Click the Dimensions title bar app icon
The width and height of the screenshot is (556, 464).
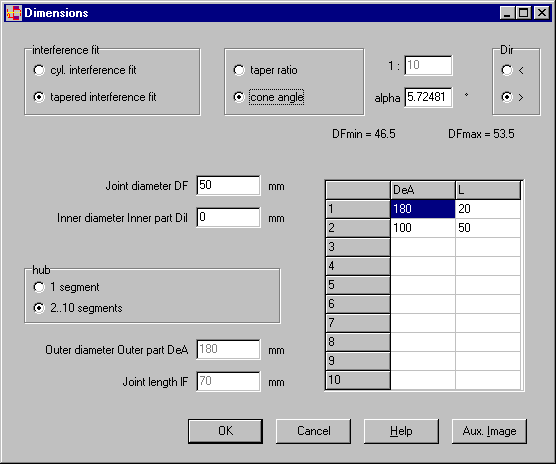tap(14, 13)
